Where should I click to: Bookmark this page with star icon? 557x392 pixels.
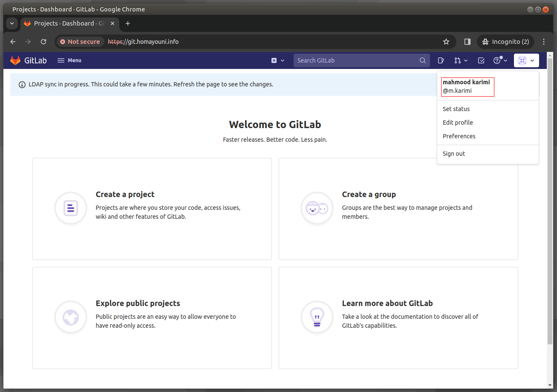446,42
